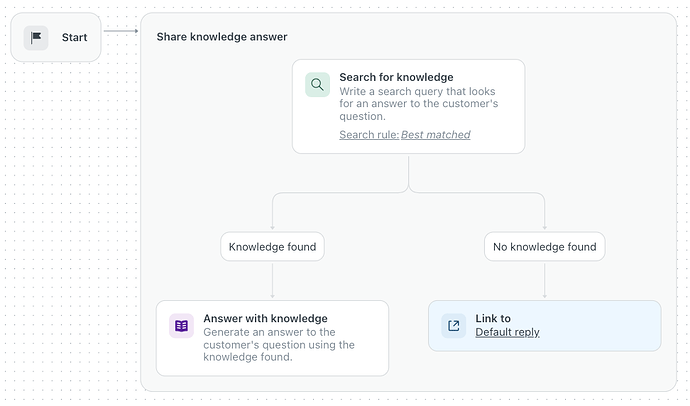Open the Default reply link
This screenshot has width=690, height=406.
point(507,332)
